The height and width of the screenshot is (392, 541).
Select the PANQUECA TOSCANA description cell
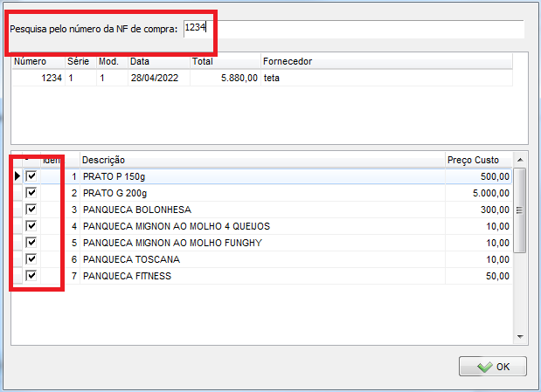(x=262, y=259)
